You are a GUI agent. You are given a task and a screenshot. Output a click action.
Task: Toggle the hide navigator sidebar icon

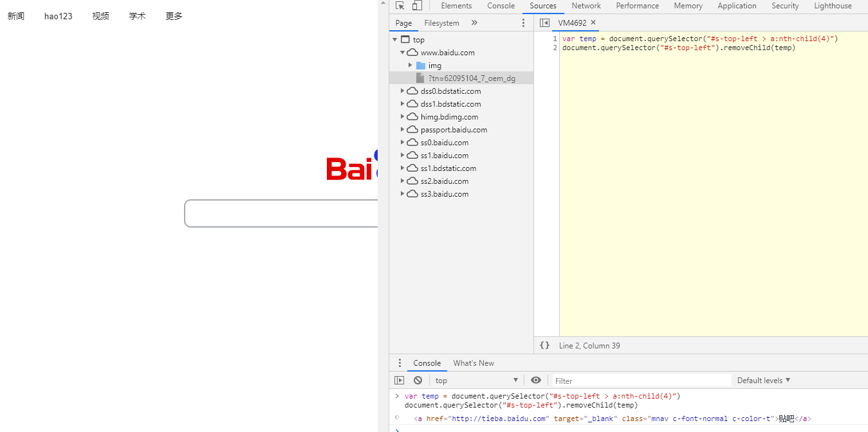pyautogui.click(x=544, y=22)
